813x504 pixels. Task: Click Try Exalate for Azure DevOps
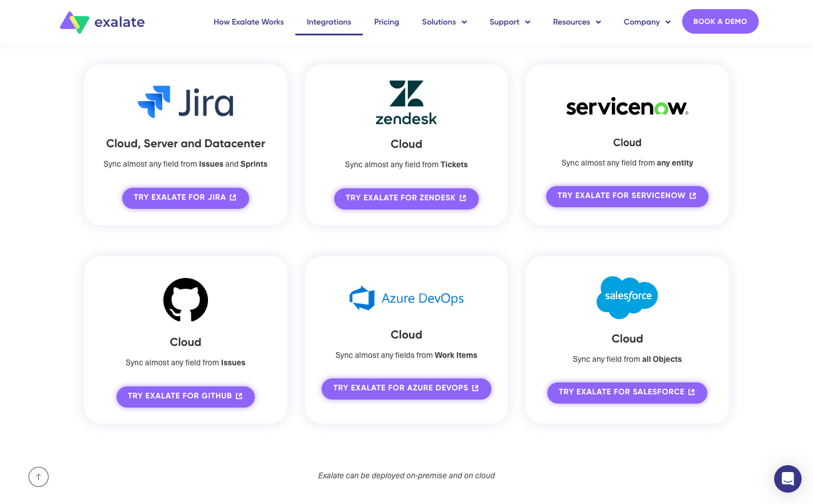click(406, 388)
